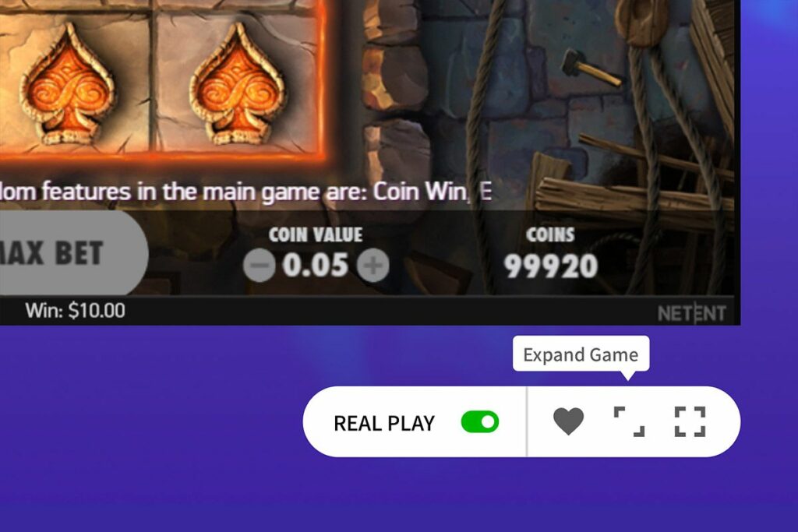Click the hammer on the stone wall
The image size is (798, 532).
click(591, 68)
